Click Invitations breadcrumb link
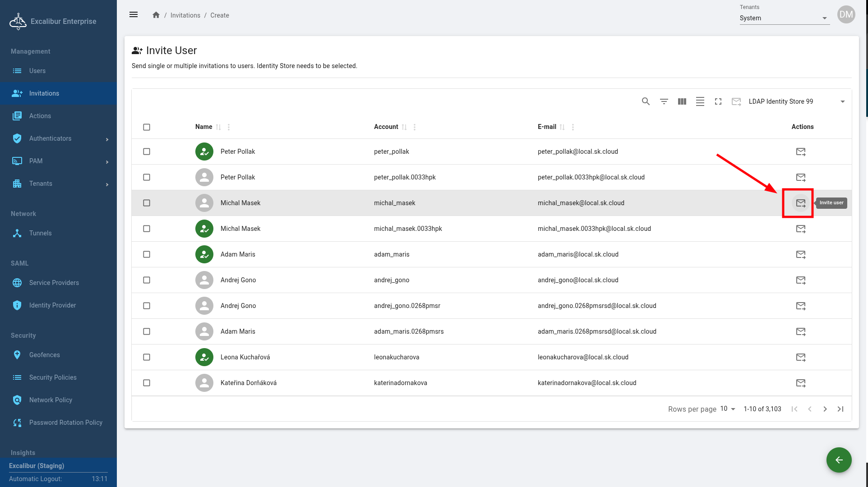Image resolution: width=868 pixels, height=487 pixels. click(x=185, y=15)
